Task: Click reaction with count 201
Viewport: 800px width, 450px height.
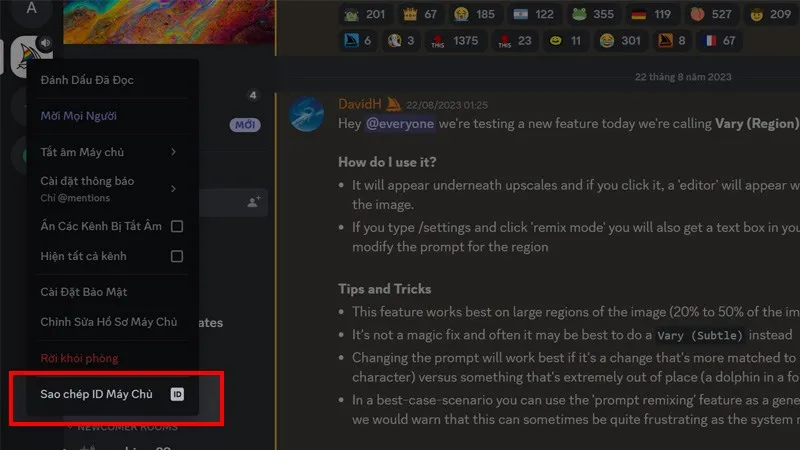Action: tap(365, 14)
